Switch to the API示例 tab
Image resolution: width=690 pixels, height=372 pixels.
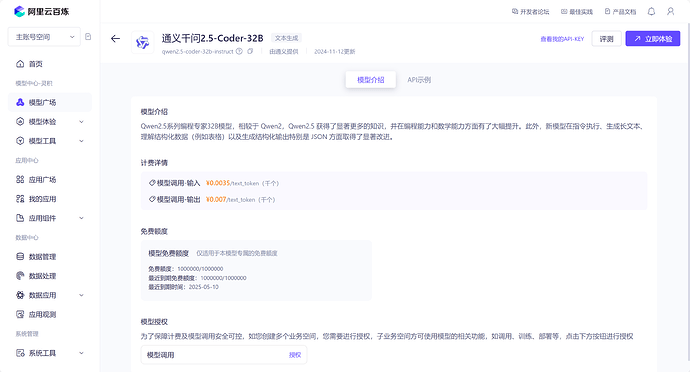pos(419,80)
